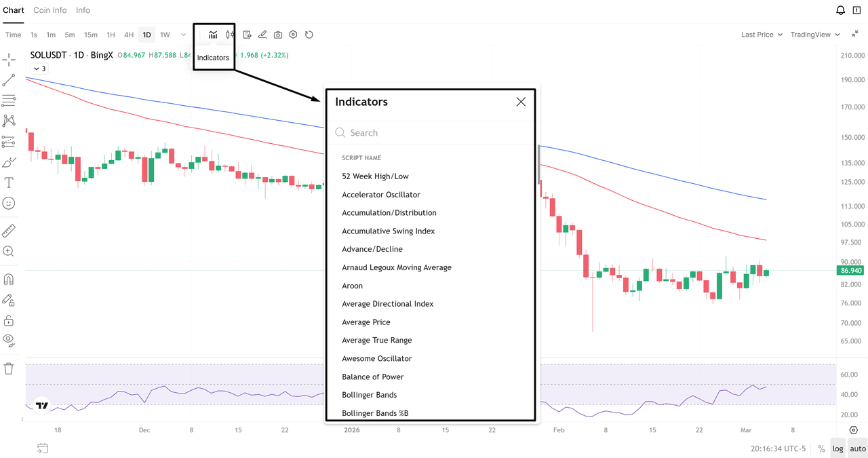868x458 pixels.
Task: Open the TradingView chart source dropdown
Action: point(815,35)
